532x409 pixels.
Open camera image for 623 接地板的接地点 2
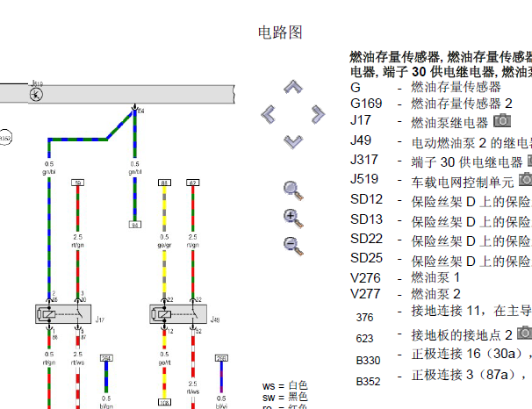[524, 333]
